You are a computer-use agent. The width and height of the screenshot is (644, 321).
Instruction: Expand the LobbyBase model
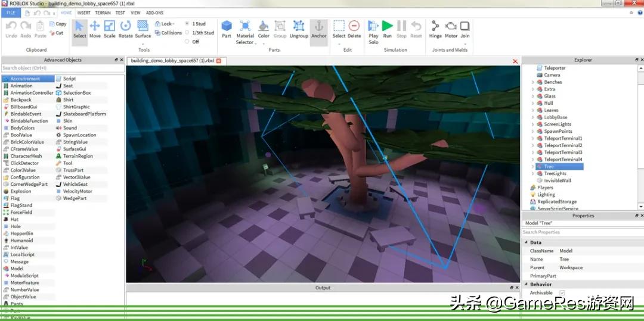pos(532,117)
